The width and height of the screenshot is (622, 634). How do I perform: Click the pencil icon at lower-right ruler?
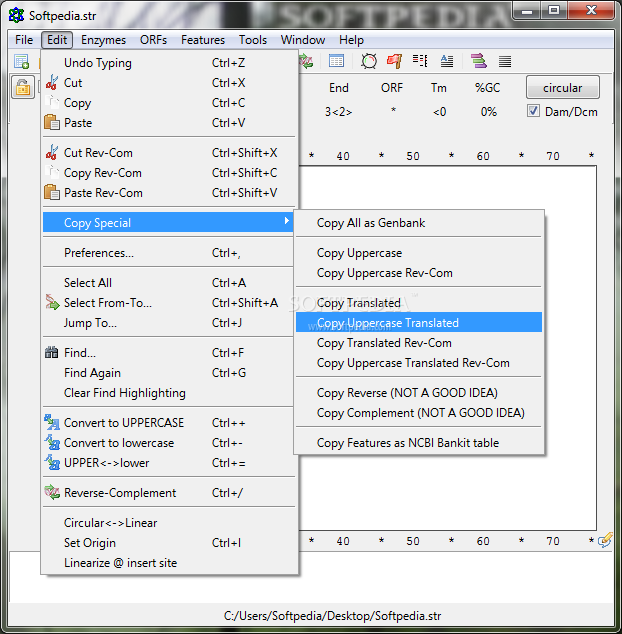pos(605,540)
